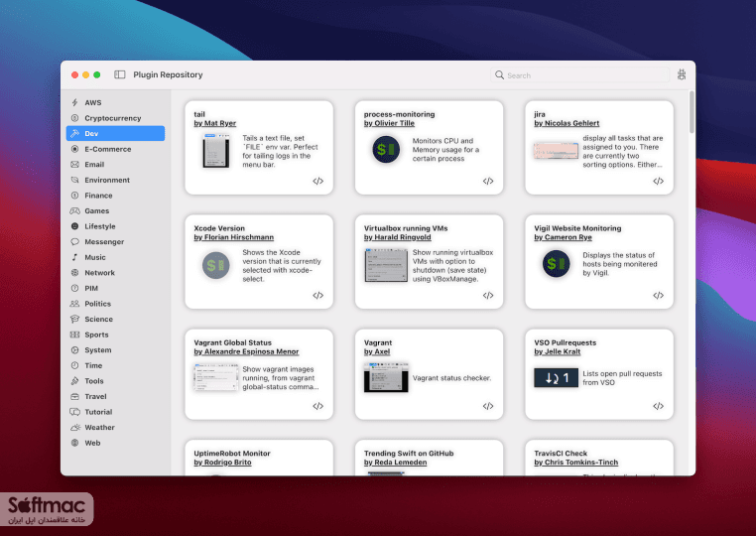Click the Politics people icon
The image size is (756, 536).
pos(74,304)
